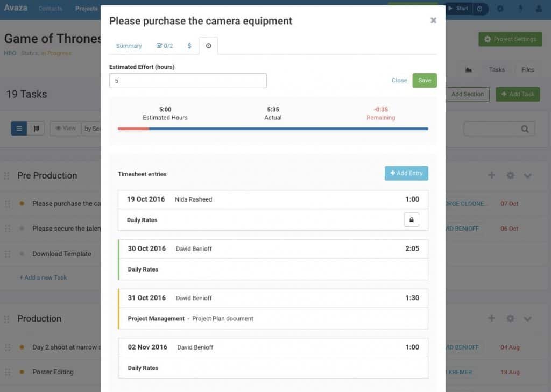
Task: Switch to Kanban board view
Action: pyautogui.click(x=37, y=129)
